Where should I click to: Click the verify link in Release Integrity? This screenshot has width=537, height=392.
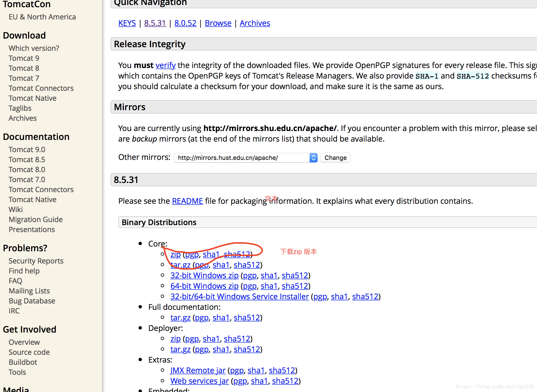click(x=165, y=65)
